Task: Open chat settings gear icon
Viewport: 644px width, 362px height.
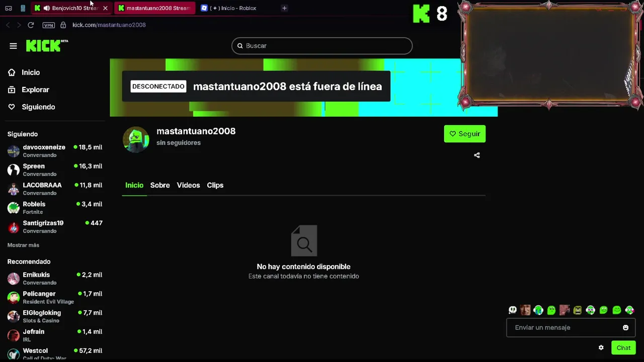Action: coord(601,347)
